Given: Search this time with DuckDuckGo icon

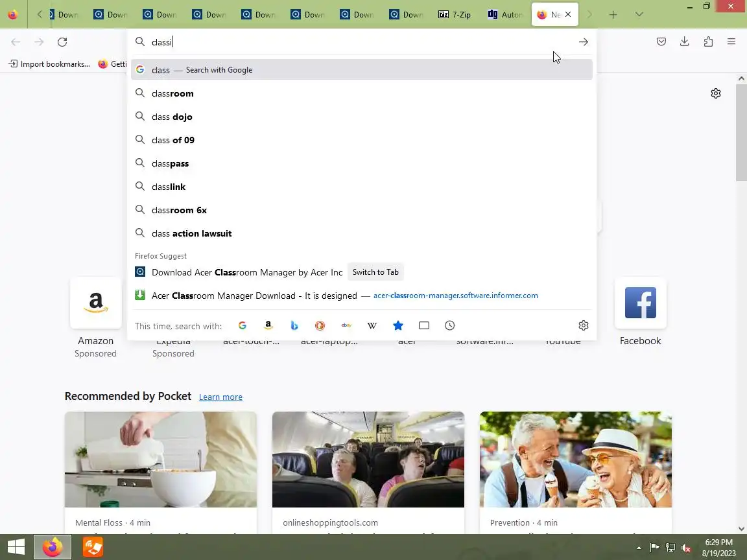Looking at the screenshot, I should [320, 326].
